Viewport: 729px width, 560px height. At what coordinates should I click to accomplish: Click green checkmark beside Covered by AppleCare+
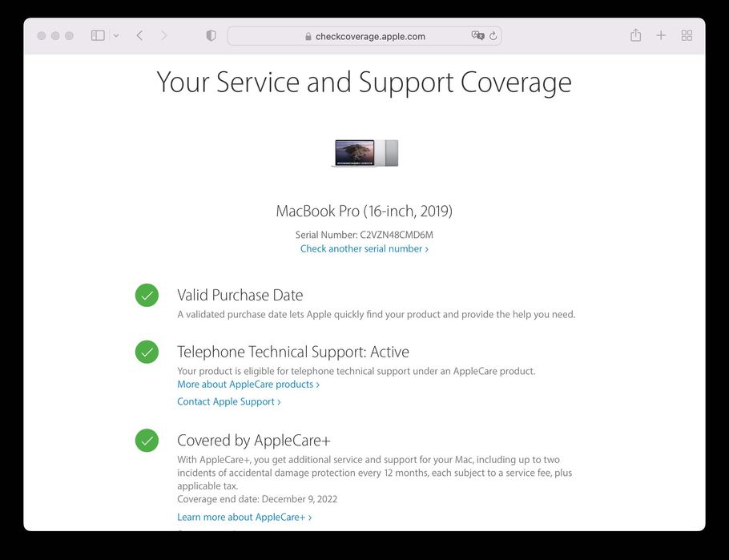147,441
